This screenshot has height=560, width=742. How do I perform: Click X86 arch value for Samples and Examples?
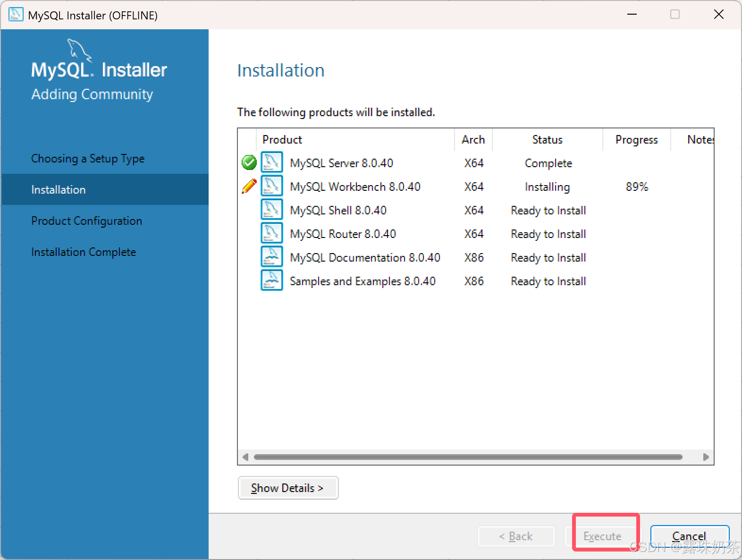pos(474,281)
